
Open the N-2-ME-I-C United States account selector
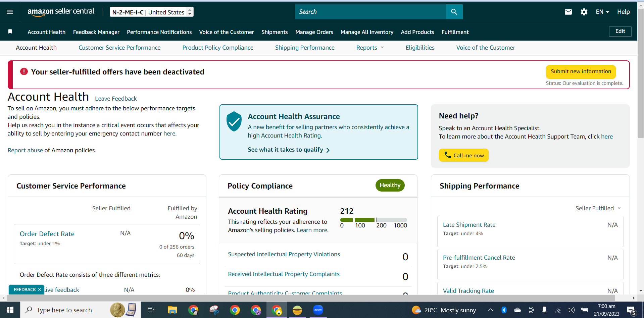[x=152, y=12]
